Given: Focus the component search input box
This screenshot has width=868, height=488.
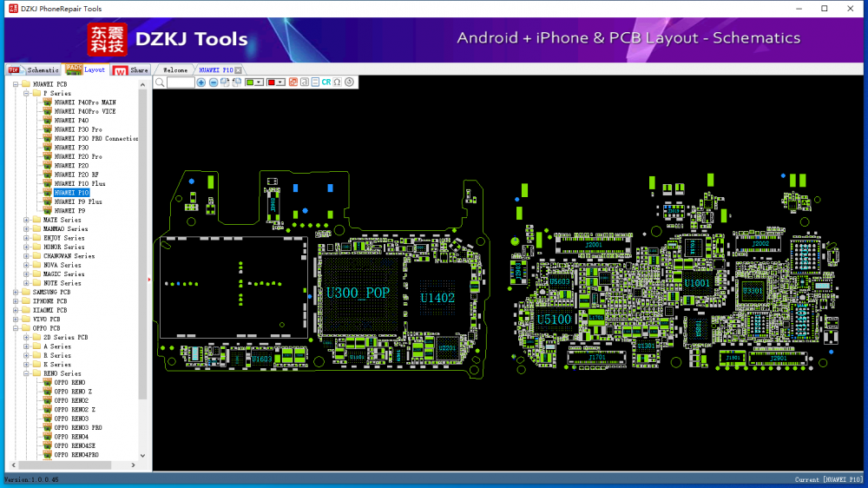Looking at the screenshot, I should point(181,82).
